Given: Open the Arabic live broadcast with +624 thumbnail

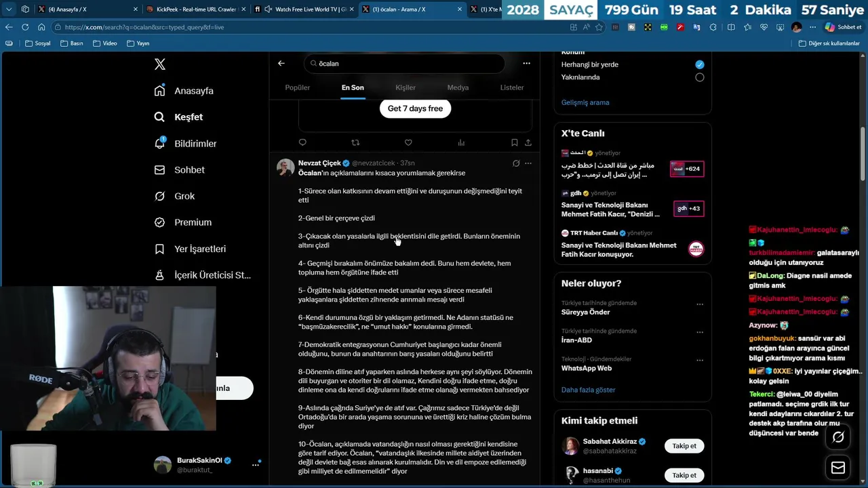Looking at the screenshot, I should [x=686, y=169].
